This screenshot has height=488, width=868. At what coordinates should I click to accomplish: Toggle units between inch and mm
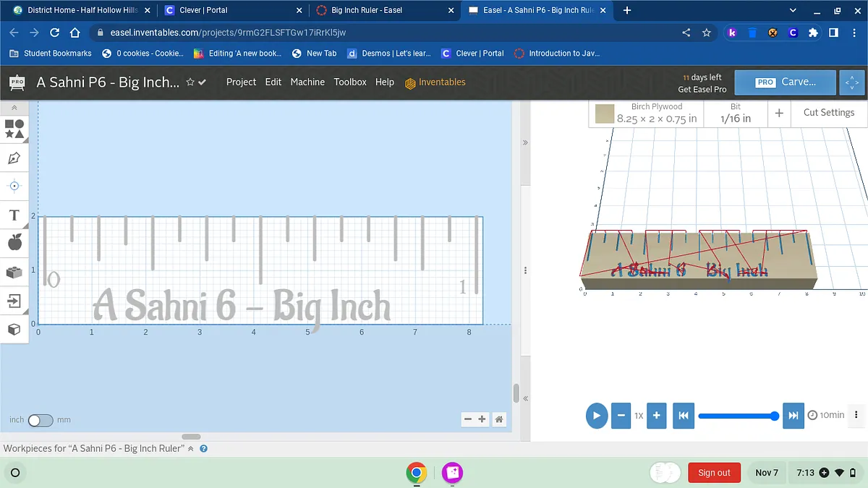point(40,420)
